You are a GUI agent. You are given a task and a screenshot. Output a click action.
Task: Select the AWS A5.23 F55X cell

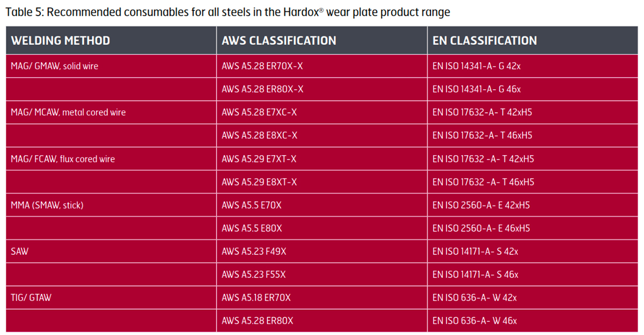(x=253, y=274)
